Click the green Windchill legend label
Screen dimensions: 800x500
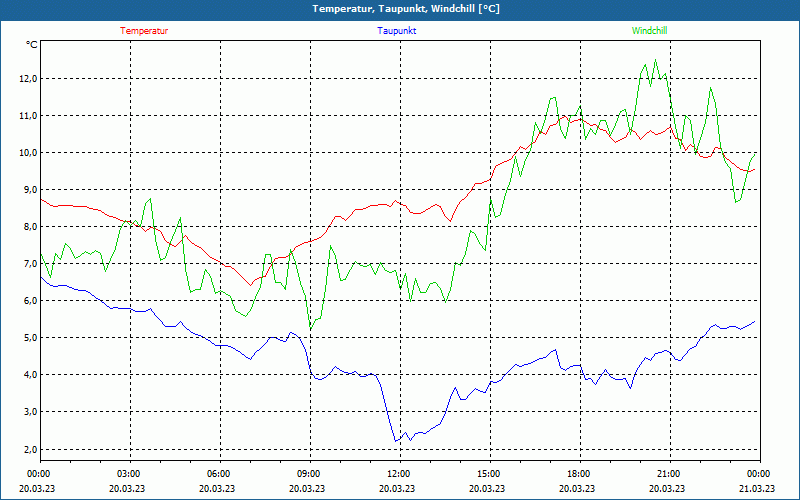(x=649, y=31)
